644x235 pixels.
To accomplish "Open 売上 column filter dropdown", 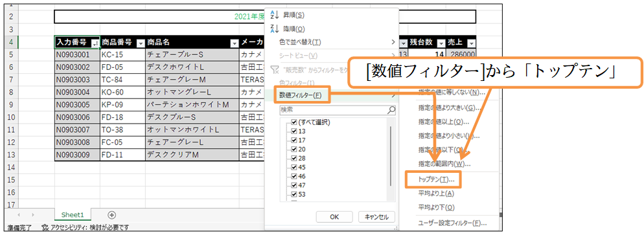I will pyautogui.click(x=471, y=43).
